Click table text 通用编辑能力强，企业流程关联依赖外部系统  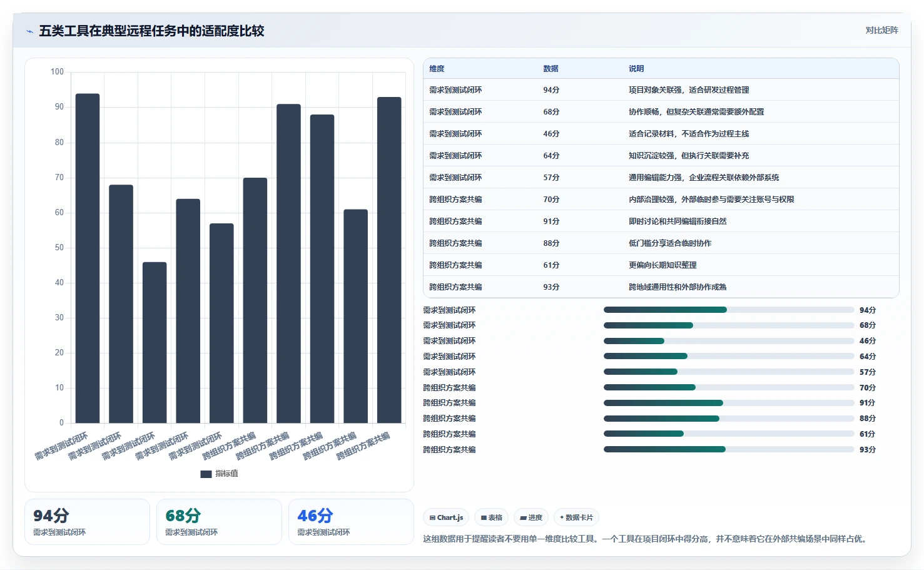pos(704,178)
